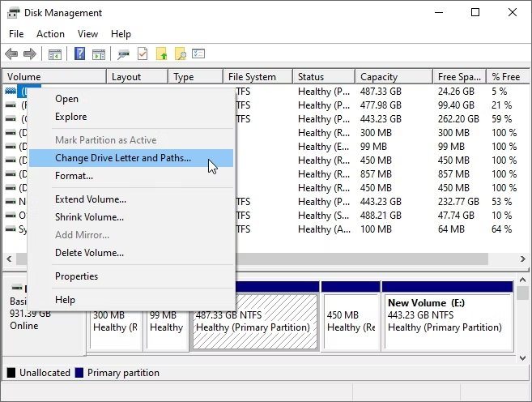This screenshot has width=532, height=402.
Task: Click the Show/Hide Action Pane icon
Action: 98,54
